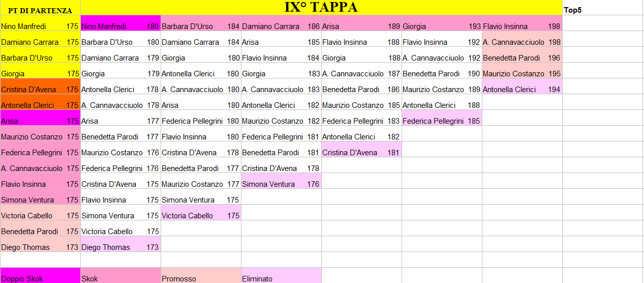Select Barbara D'Urso cell scoring 184

(200, 26)
